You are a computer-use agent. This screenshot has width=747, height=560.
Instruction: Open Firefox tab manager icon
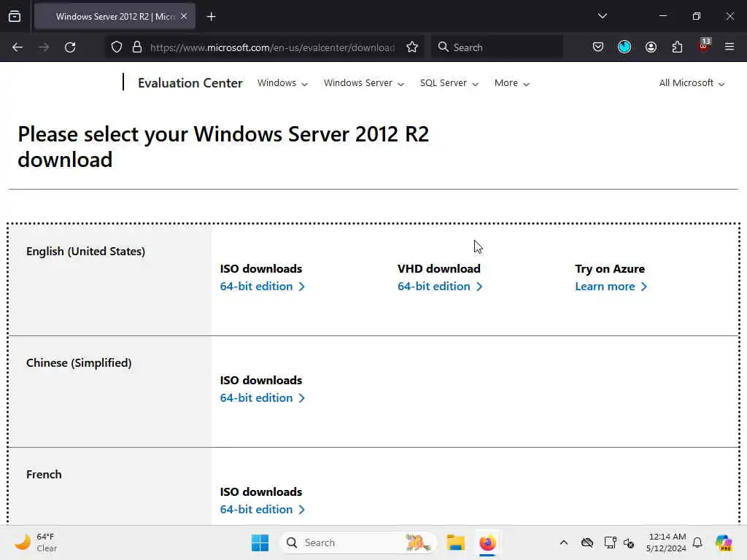pyautogui.click(x=15, y=16)
